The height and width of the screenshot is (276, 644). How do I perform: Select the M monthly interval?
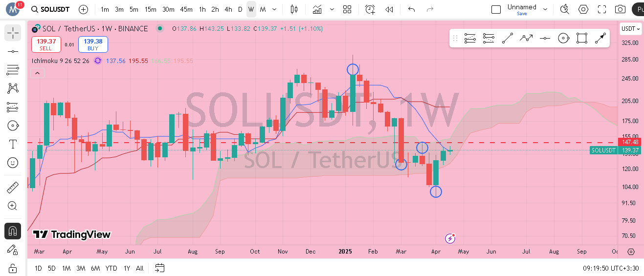(263, 9)
